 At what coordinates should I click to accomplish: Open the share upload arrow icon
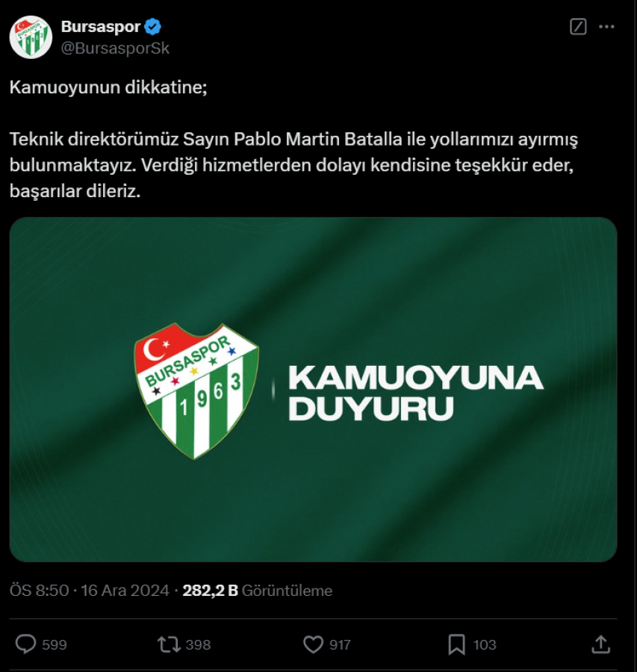tap(600, 644)
